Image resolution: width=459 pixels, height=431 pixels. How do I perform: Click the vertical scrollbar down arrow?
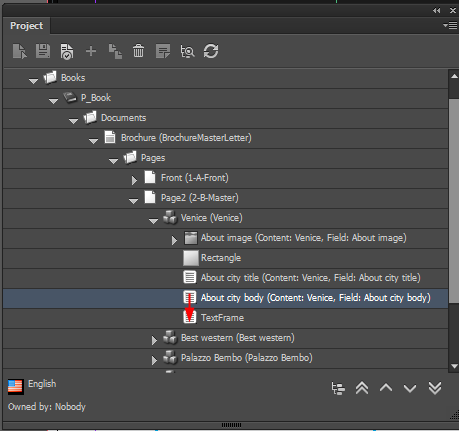[x=454, y=366]
